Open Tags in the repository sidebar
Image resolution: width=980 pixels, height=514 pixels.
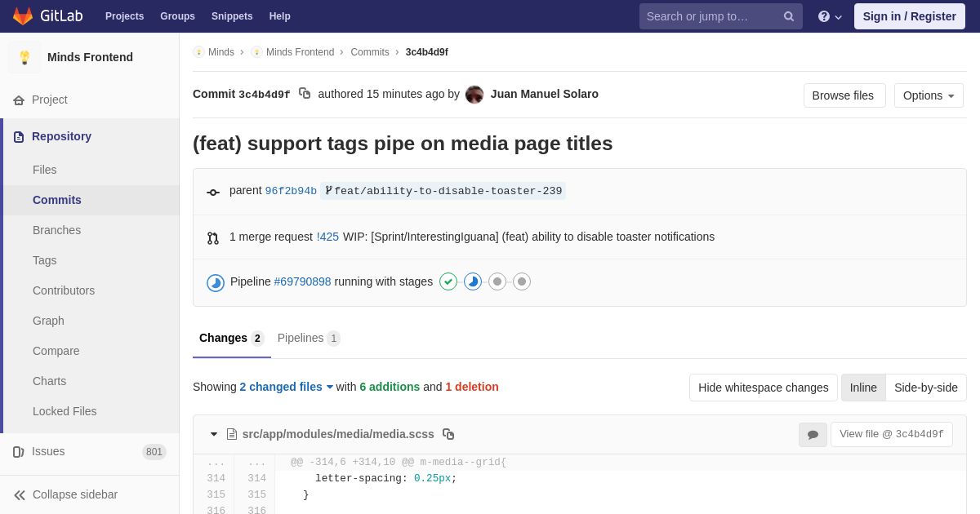91,260
